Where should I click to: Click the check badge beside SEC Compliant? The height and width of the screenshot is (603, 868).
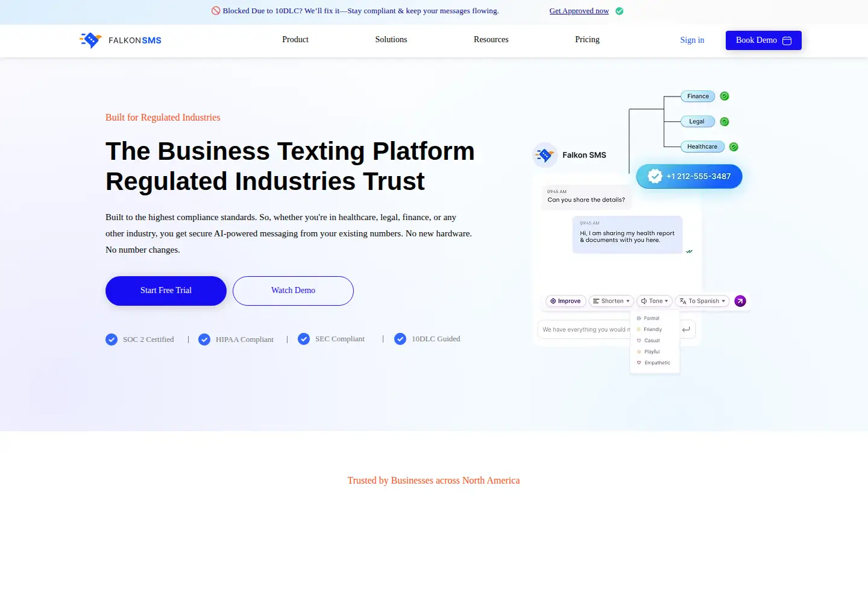click(304, 339)
